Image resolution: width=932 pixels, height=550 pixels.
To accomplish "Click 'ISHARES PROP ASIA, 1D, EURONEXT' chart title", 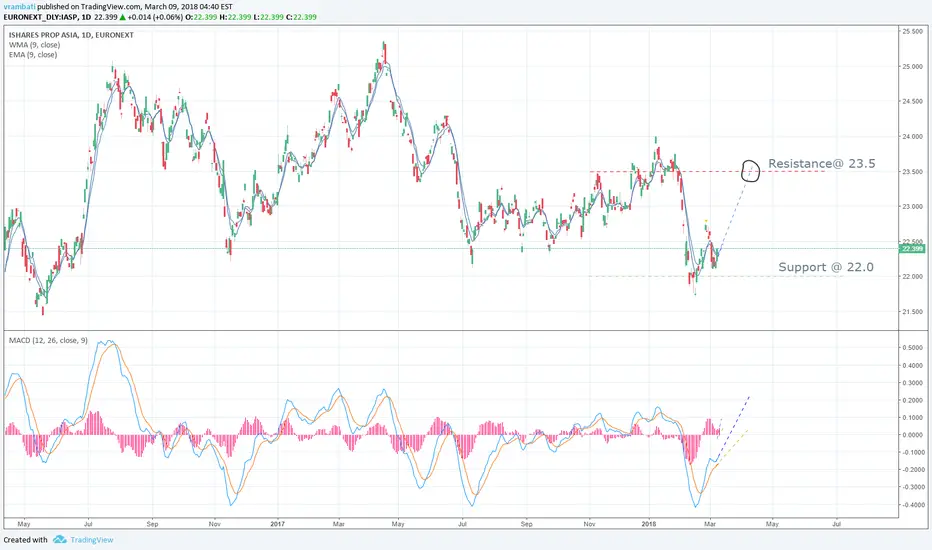I will (71, 35).
